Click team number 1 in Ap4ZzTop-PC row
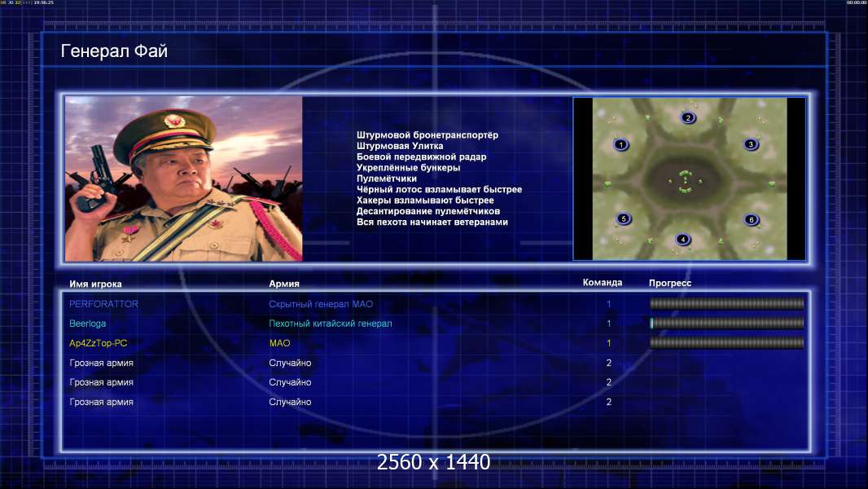Screen dimensions: 868x489 coord(608,343)
